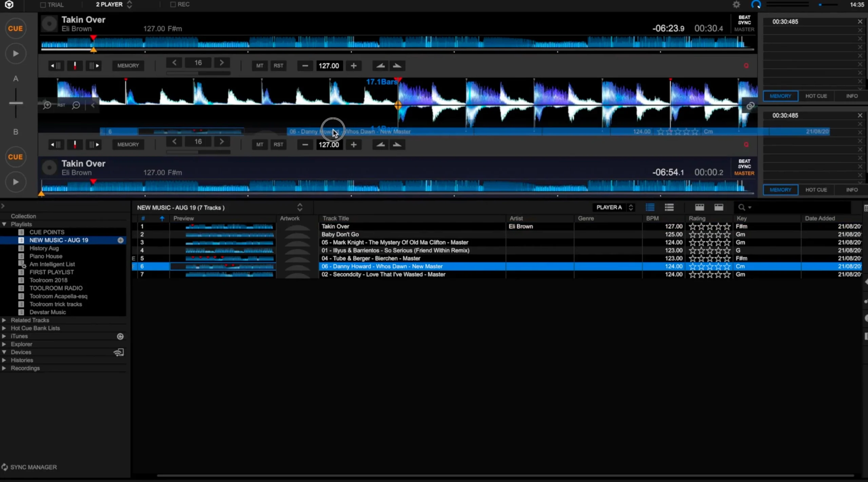868x482 pixels.
Task: Expand the Histories node
Action: (4, 360)
